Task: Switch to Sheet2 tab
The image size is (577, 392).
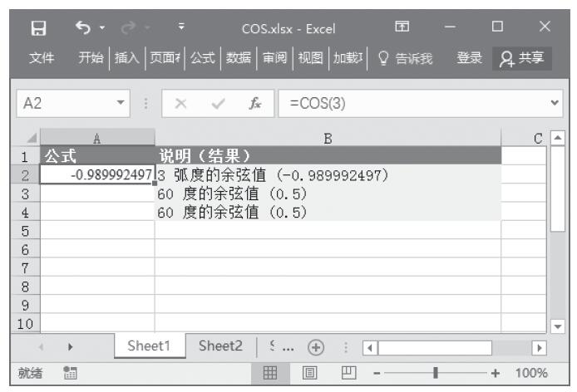Action: pyautogui.click(x=220, y=347)
